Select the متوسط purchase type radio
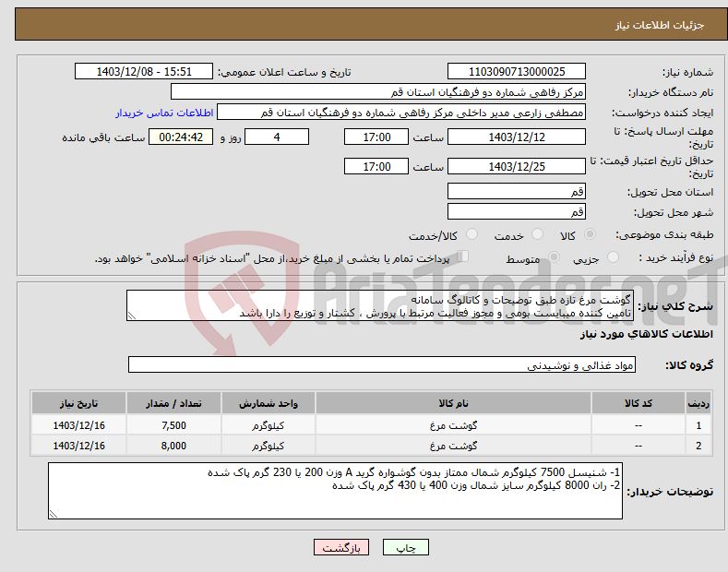This screenshot has height=572, width=728. pos(554,257)
